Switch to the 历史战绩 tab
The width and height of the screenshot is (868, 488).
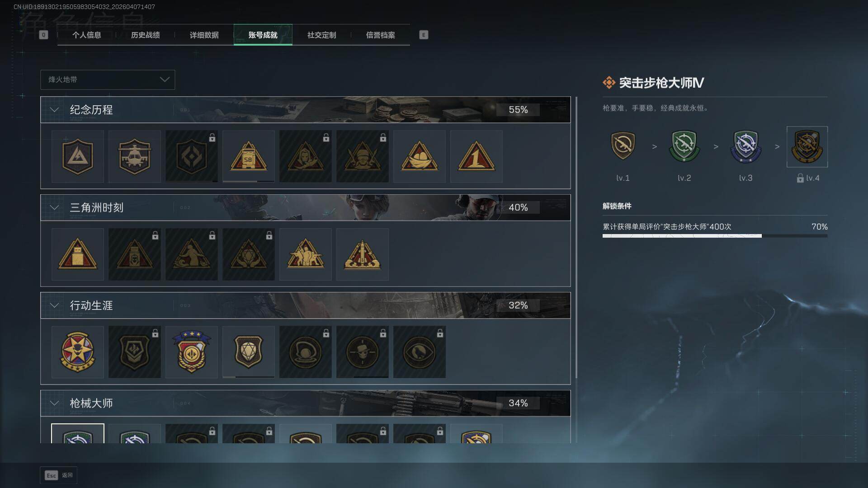click(145, 35)
